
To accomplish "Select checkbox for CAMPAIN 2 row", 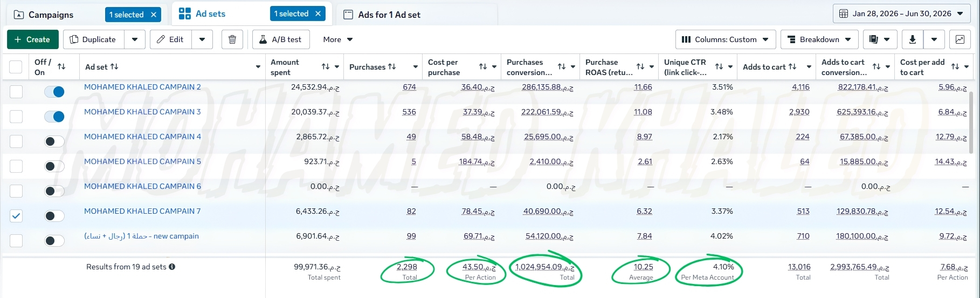I will coord(16,92).
